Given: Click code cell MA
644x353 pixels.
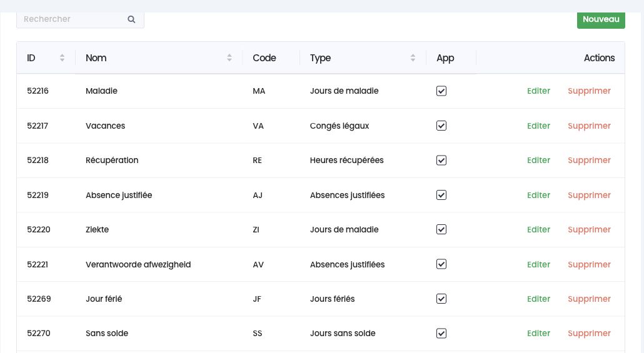Looking at the screenshot, I should (x=259, y=91).
